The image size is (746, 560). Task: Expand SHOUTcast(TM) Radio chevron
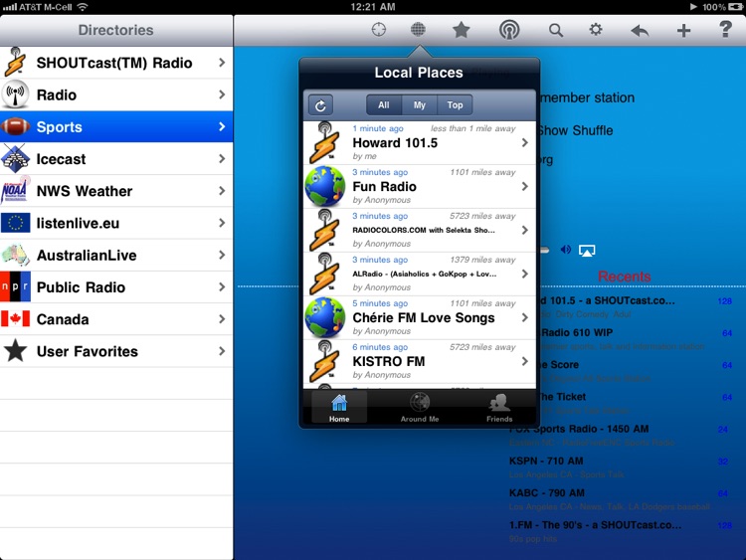pos(222,63)
